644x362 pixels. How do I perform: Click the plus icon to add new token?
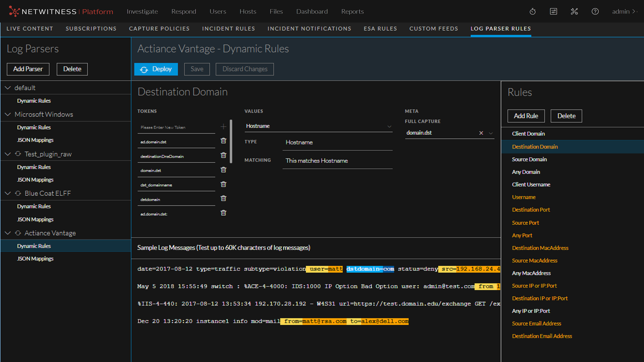[x=223, y=127]
